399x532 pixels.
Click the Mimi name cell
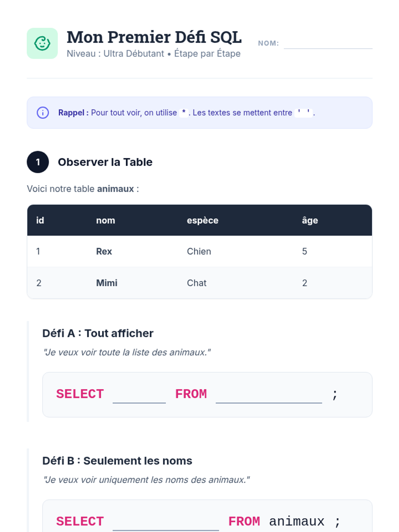(107, 283)
